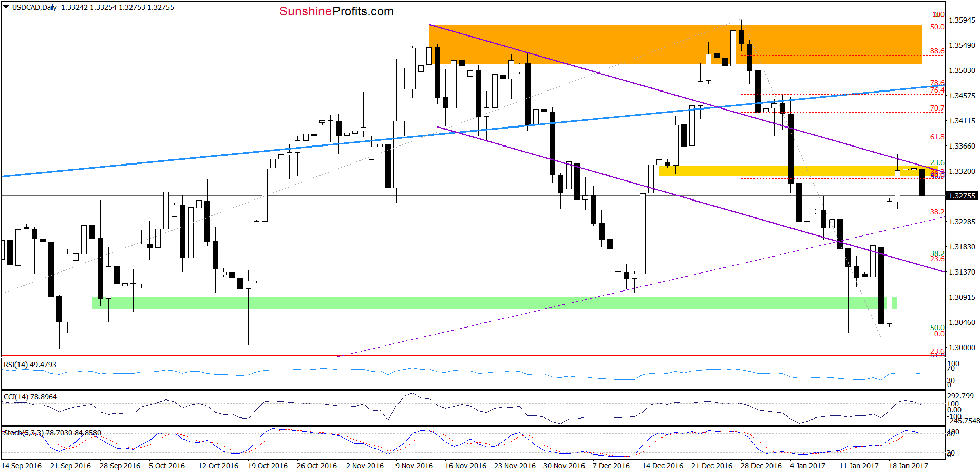980x473 pixels.
Task: Click the CCI(14) 78.8964 indicator label
Action: (x=30, y=397)
